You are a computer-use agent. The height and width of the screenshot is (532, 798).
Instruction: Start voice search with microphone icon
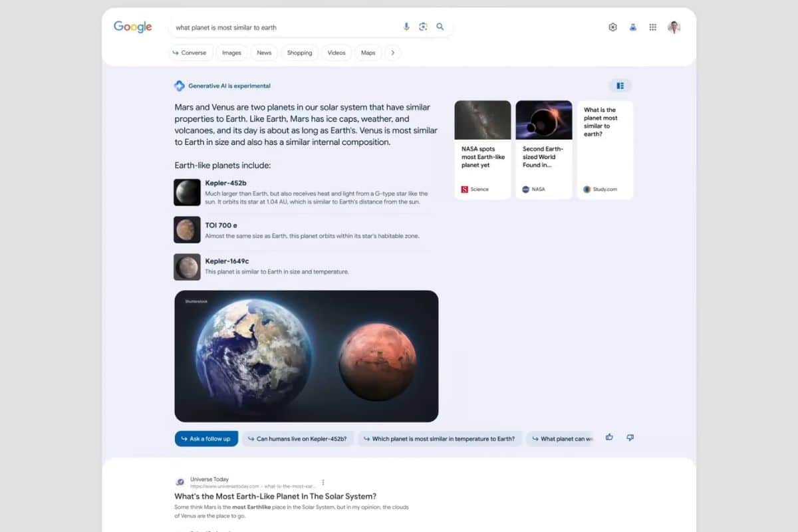[406, 27]
